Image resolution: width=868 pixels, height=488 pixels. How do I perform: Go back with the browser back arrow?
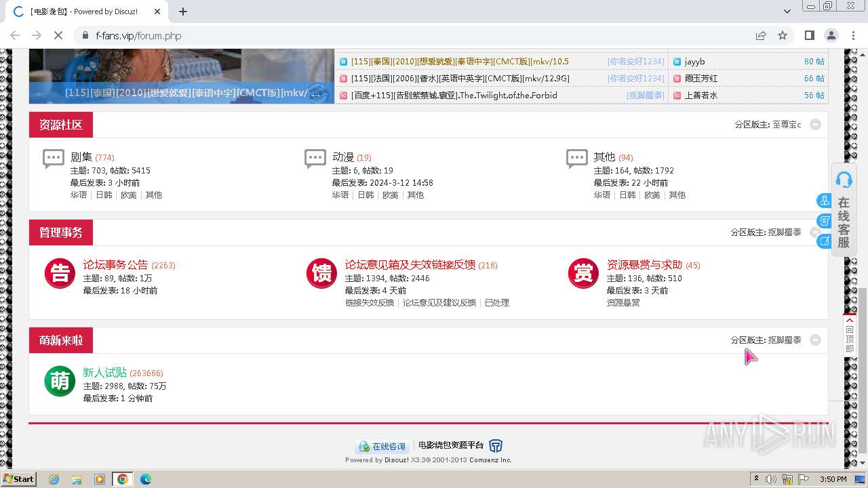click(15, 35)
